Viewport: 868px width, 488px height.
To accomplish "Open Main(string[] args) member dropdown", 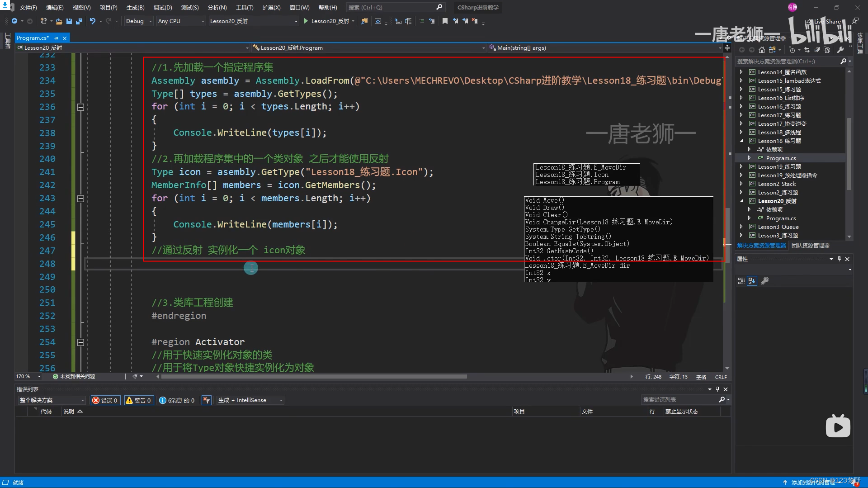I will (x=606, y=48).
